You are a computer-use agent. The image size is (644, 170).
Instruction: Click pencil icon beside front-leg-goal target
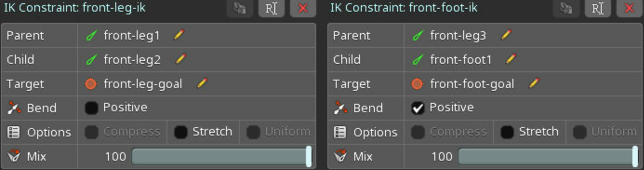coord(202,83)
